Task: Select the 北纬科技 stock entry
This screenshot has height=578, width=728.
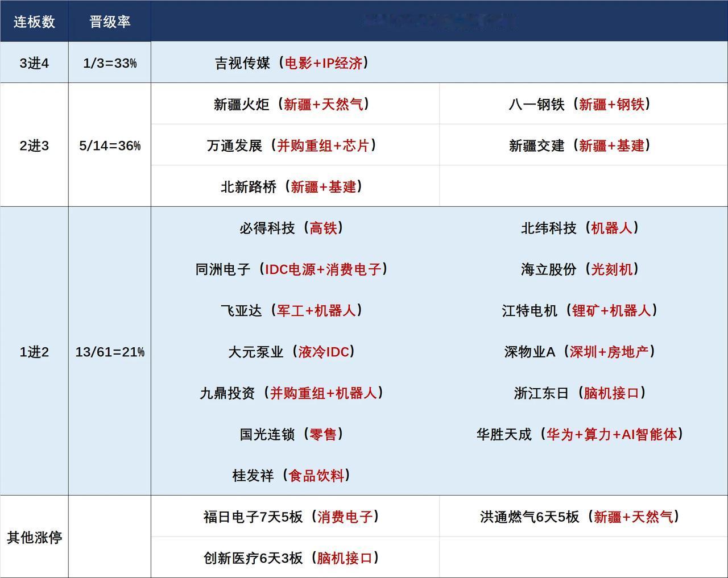Action: click(x=580, y=228)
